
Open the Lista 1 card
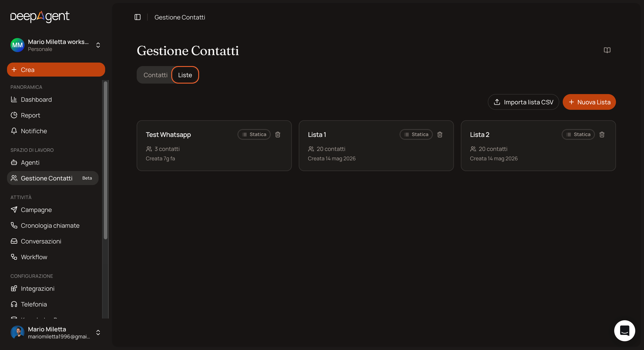376,146
